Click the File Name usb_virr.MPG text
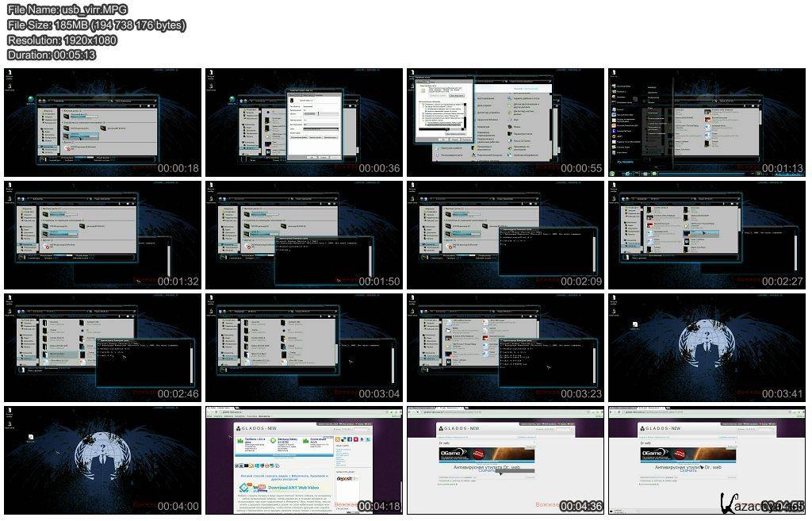 tap(67, 10)
